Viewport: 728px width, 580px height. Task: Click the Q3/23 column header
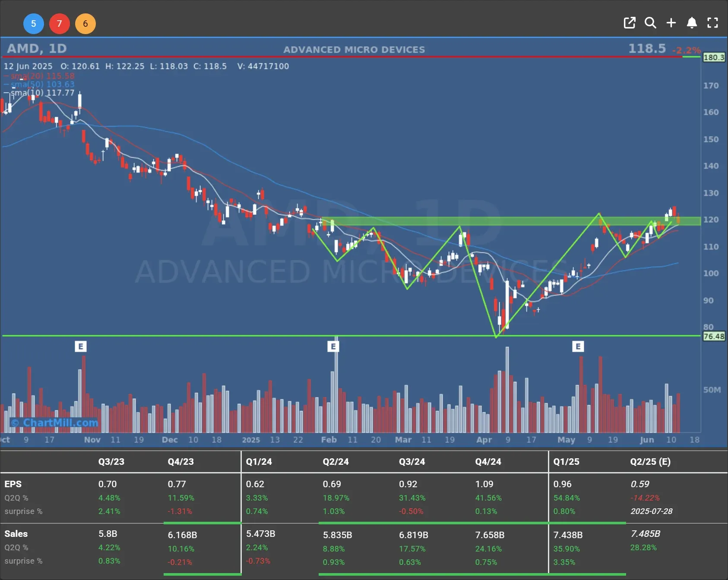[x=111, y=462]
